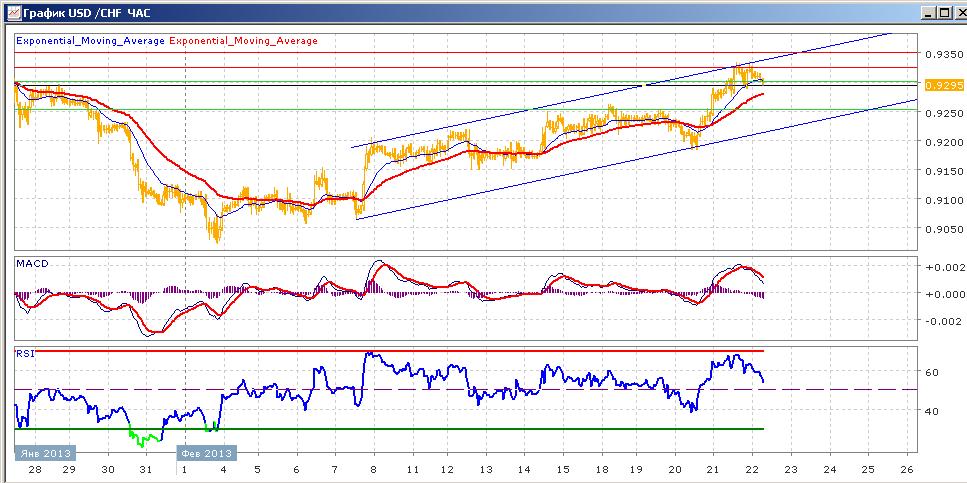Click the title text График USD /CHF ЧАС
Viewport: 967px width, 483px height.
86,12
